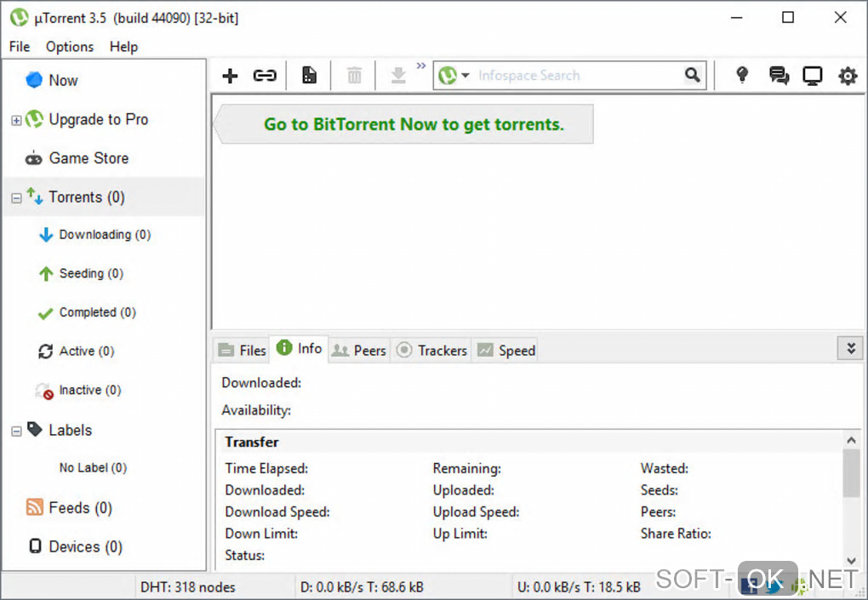Select Inactive (0) filter
Image resolution: width=868 pixels, height=600 pixels.
pos(89,390)
